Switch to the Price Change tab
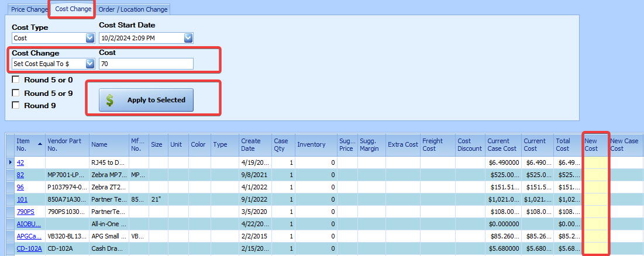 (x=29, y=9)
